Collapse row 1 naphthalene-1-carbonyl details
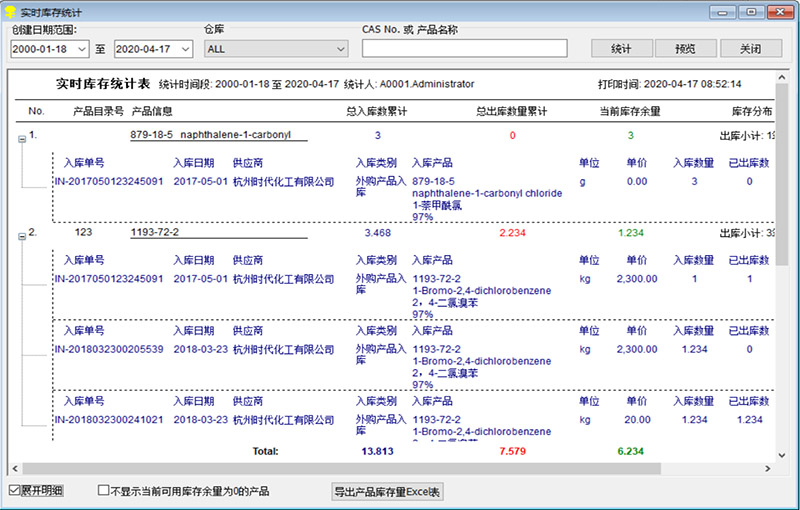 pos(21,140)
